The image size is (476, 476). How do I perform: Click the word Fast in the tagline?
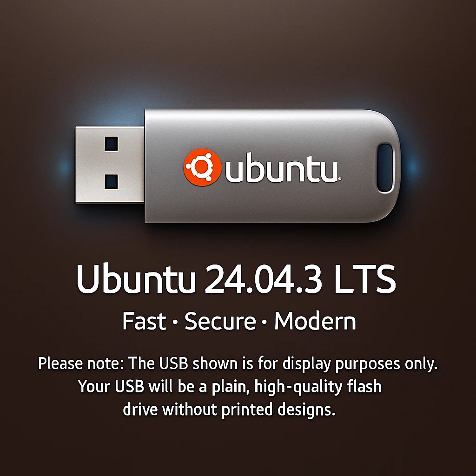[144, 321]
